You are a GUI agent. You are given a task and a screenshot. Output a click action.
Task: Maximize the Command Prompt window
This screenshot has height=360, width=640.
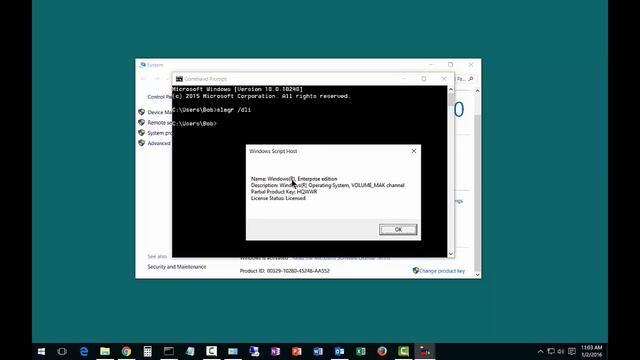(424, 79)
